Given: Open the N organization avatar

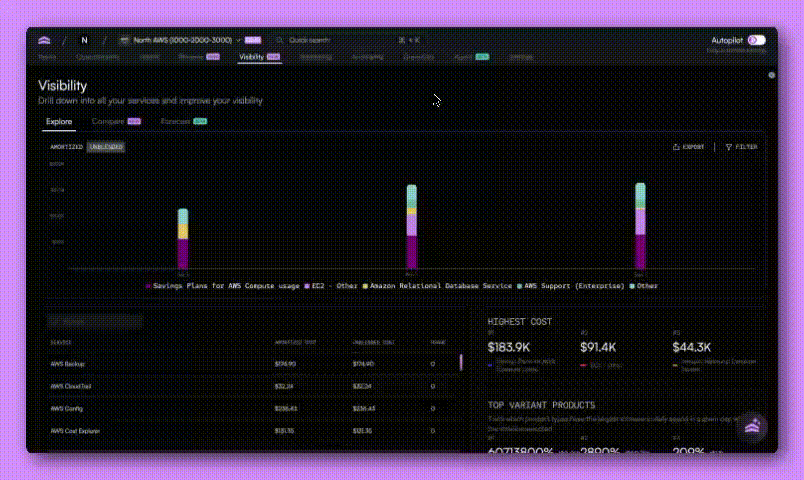Looking at the screenshot, I should tap(85, 40).
